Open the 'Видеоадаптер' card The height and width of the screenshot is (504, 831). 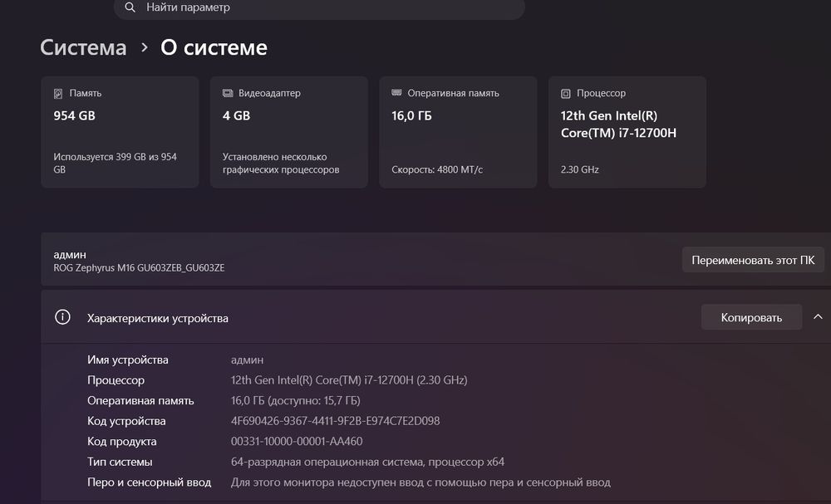pyautogui.click(x=289, y=132)
